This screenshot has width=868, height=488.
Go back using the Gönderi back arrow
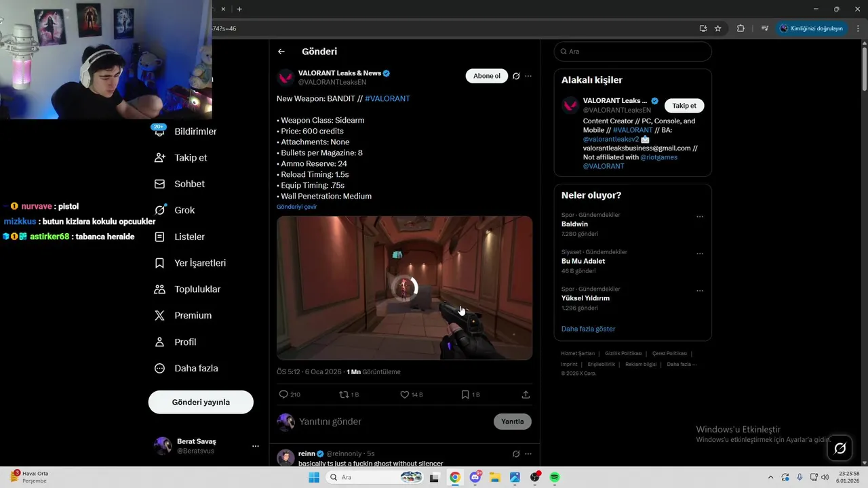(x=281, y=52)
